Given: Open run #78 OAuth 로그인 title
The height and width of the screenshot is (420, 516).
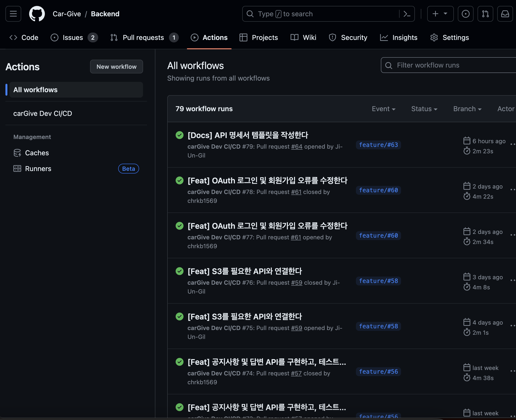Looking at the screenshot, I should click(x=267, y=180).
